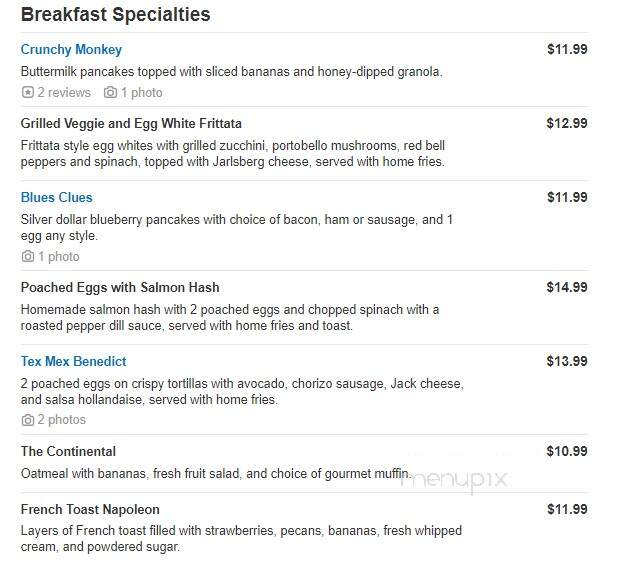The image size is (633, 562).
Task: Select the Grilled Veggie and Egg White Frittata title
Action: pos(131,123)
